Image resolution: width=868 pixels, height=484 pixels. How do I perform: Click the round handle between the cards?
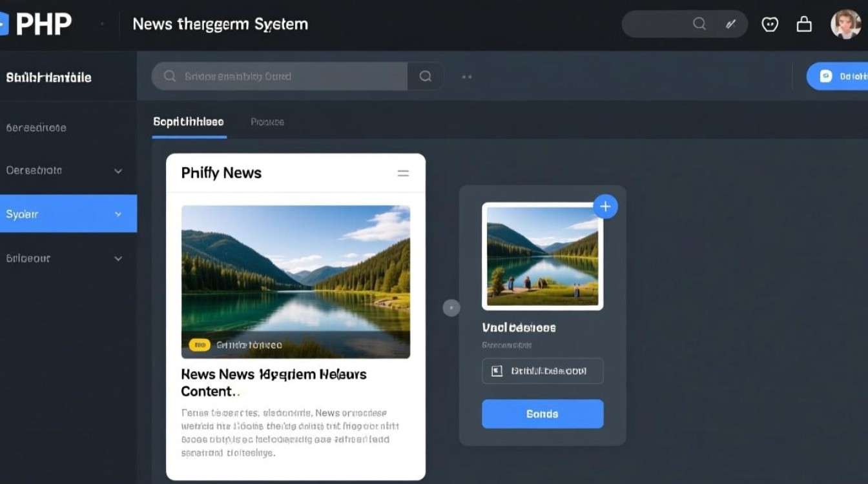[451, 308]
